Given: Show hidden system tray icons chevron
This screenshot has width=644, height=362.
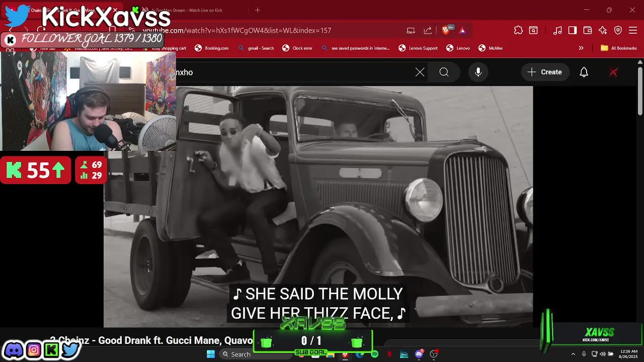Looking at the screenshot, I should 573,354.
